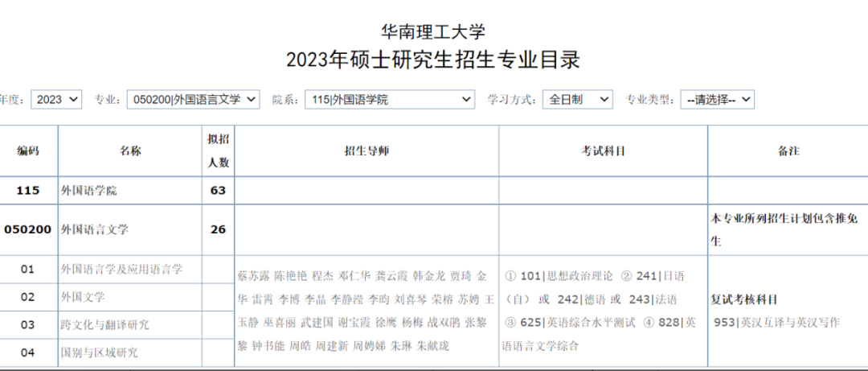Image resolution: width=868 pixels, height=371 pixels.
Task: Click direction code 03
Action: tap(27, 325)
